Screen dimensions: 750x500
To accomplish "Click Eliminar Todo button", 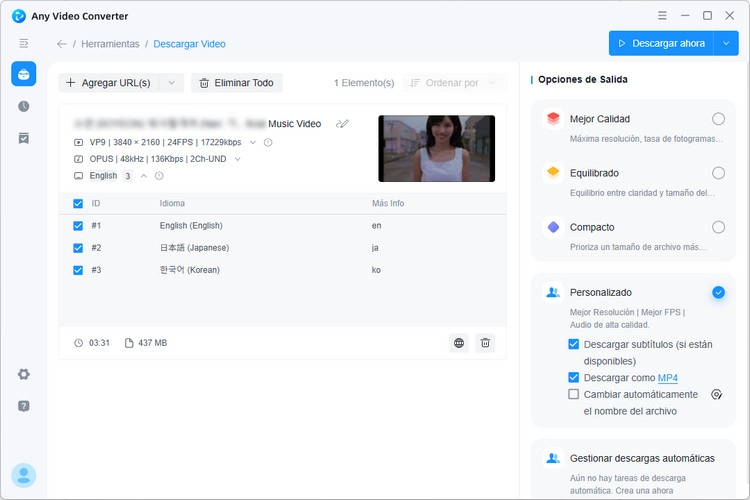I will pos(237,83).
